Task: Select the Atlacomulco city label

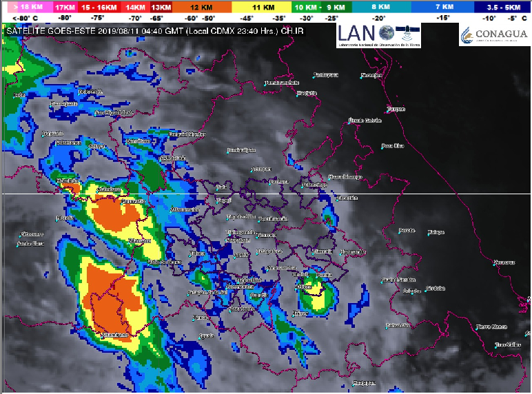Action: click(185, 210)
